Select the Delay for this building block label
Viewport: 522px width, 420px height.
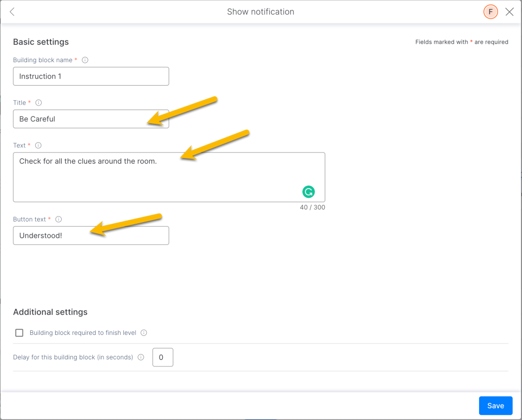click(73, 357)
